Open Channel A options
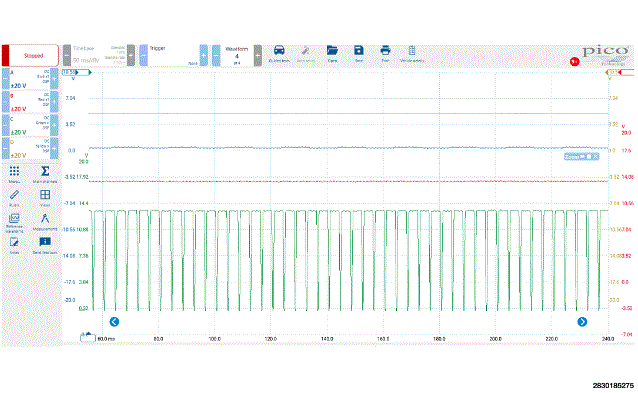638x393 pixels. [30, 79]
